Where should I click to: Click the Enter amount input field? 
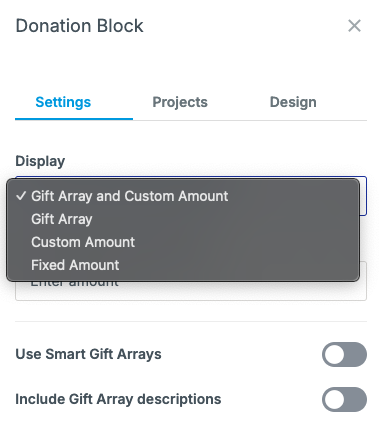tap(191, 291)
